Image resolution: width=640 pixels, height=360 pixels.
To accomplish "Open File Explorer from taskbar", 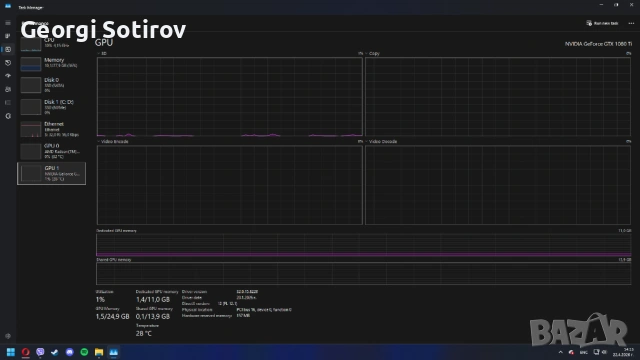I will pos(99,352).
